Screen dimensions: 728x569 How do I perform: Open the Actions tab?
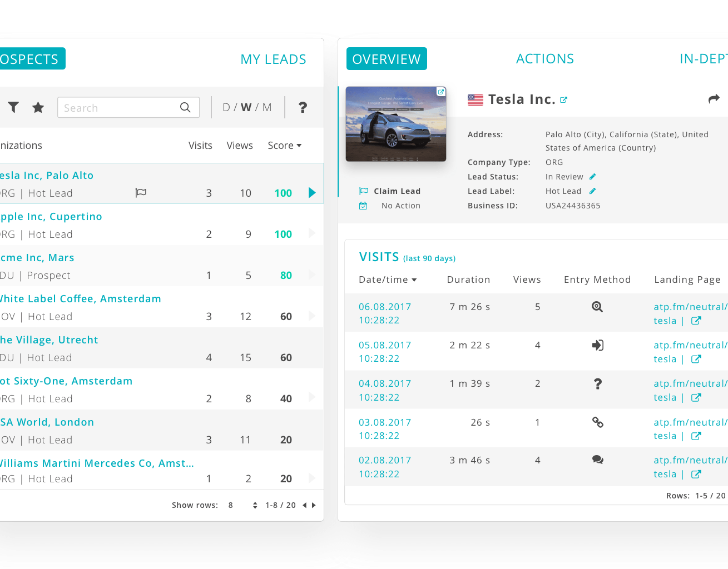click(x=545, y=59)
